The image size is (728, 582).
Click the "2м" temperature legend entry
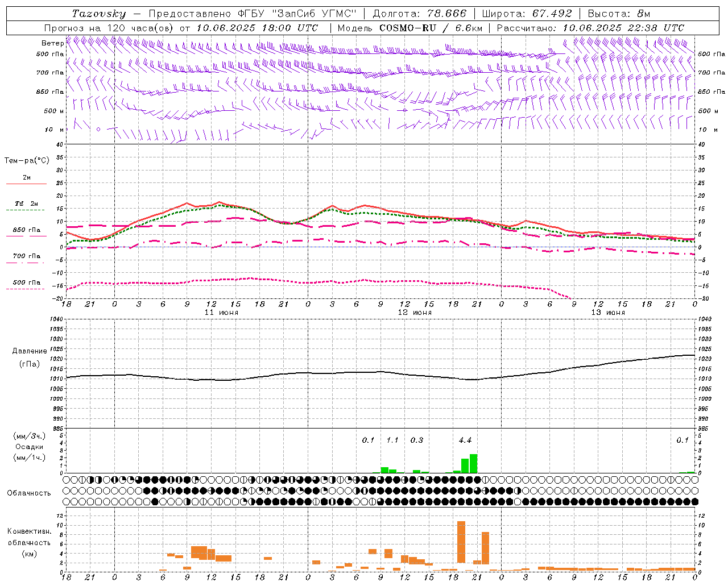click(x=27, y=178)
